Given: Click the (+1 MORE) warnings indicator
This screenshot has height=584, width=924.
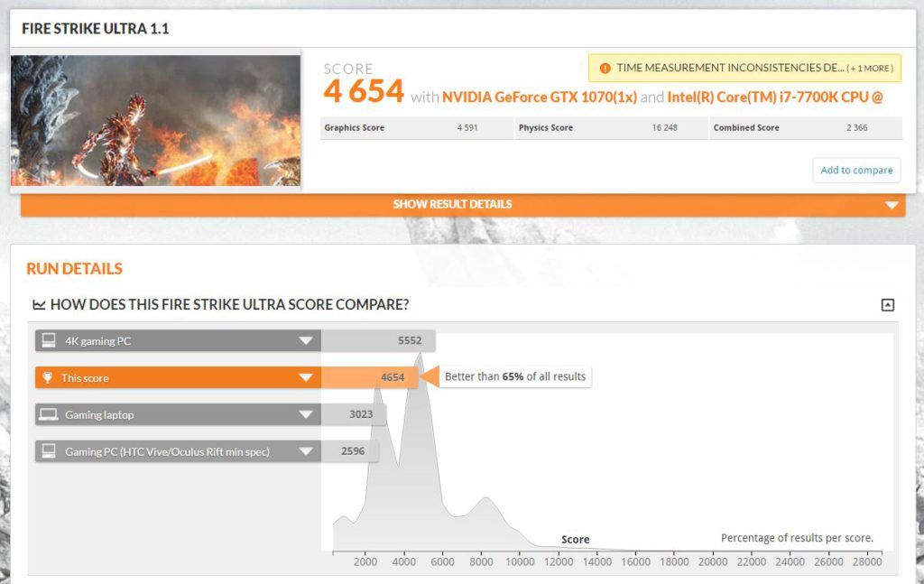Looking at the screenshot, I should (870, 69).
